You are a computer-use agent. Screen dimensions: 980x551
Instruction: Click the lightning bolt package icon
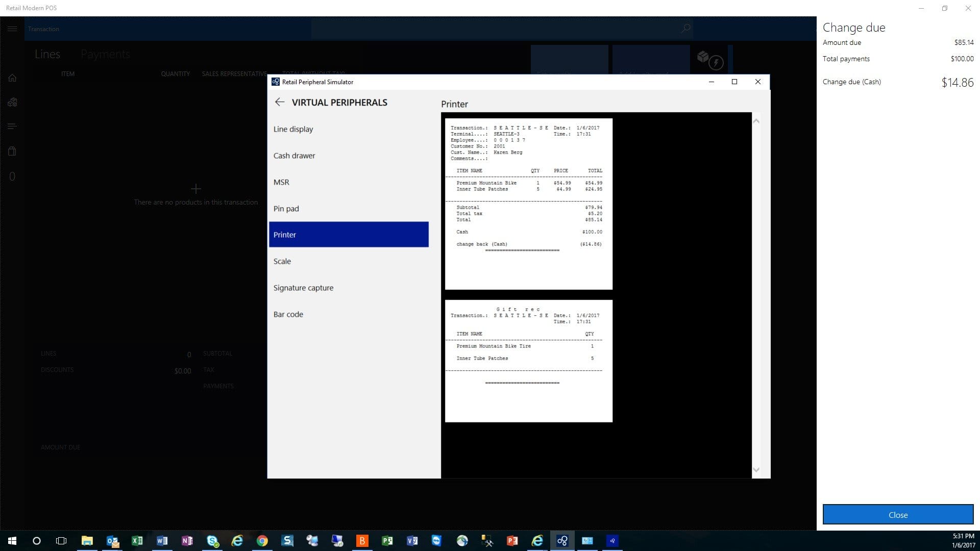[710, 60]
